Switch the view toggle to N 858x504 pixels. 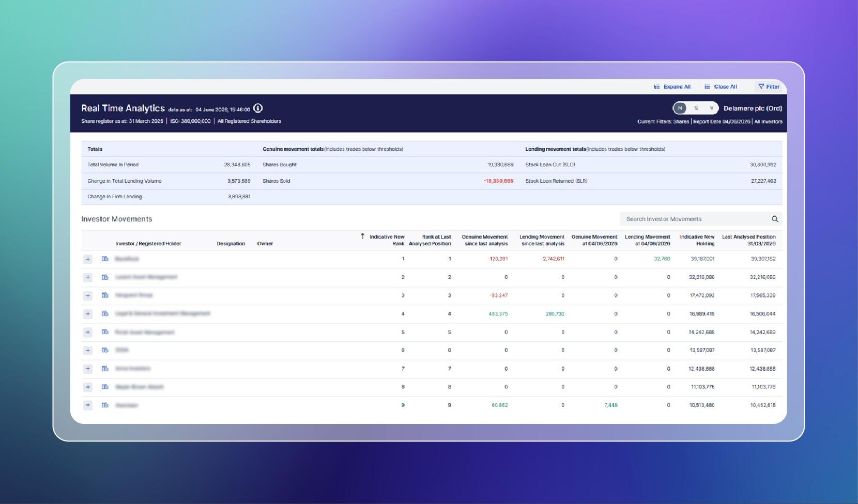(x=680, y=108)
